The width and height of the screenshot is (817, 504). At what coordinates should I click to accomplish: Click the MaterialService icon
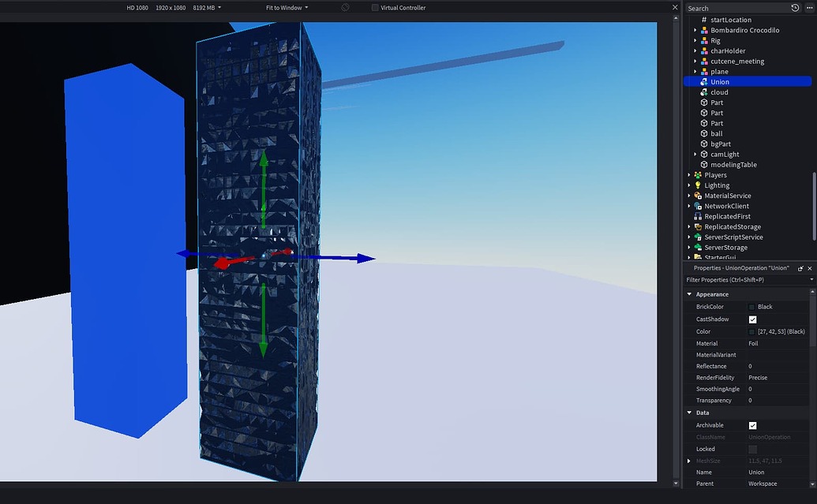(698, 196)
